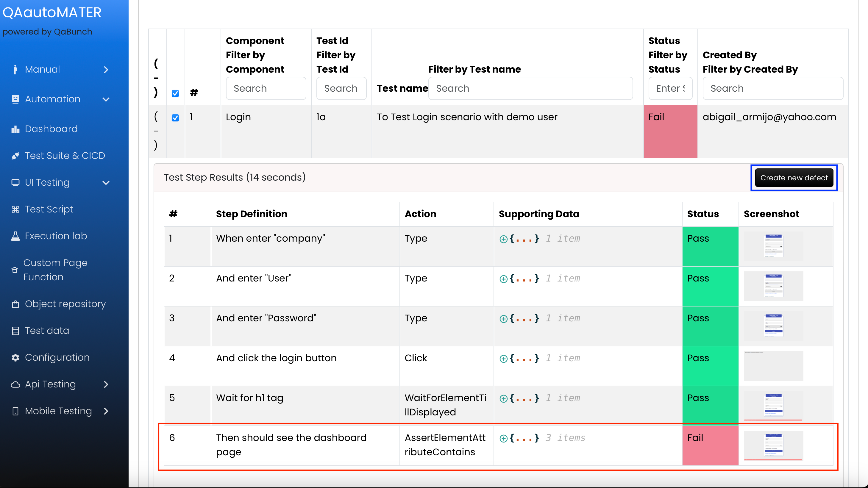Expand the Api Testing submenu arrow

(106, 384)
